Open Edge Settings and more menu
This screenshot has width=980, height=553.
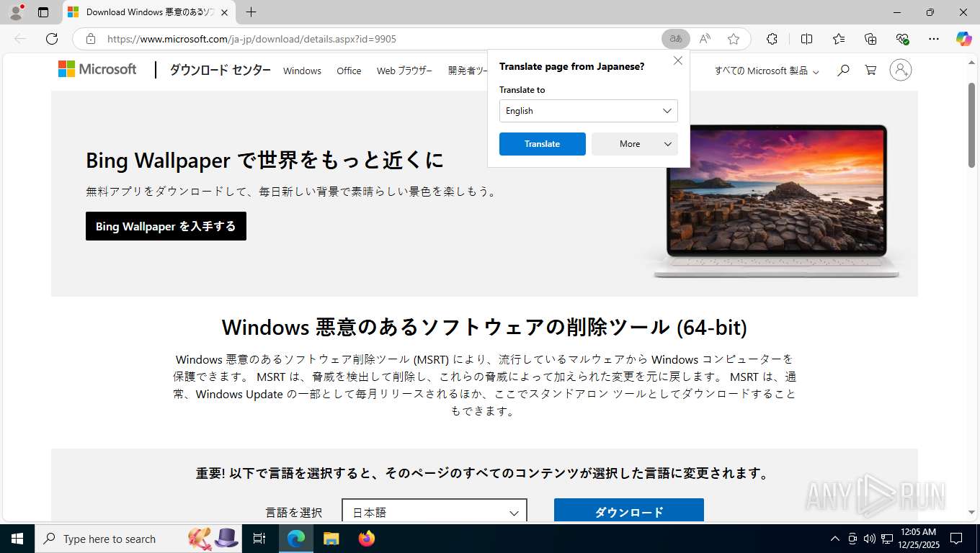934,39
